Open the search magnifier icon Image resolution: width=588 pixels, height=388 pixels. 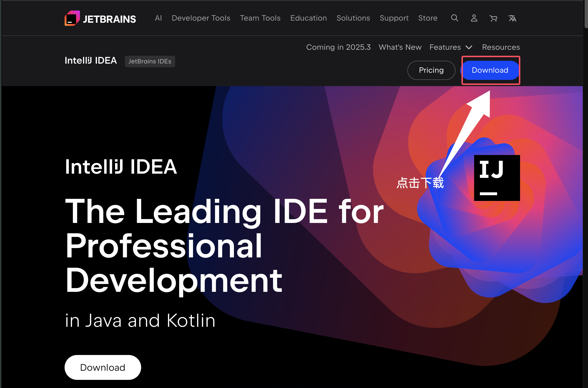pos(454,18)
